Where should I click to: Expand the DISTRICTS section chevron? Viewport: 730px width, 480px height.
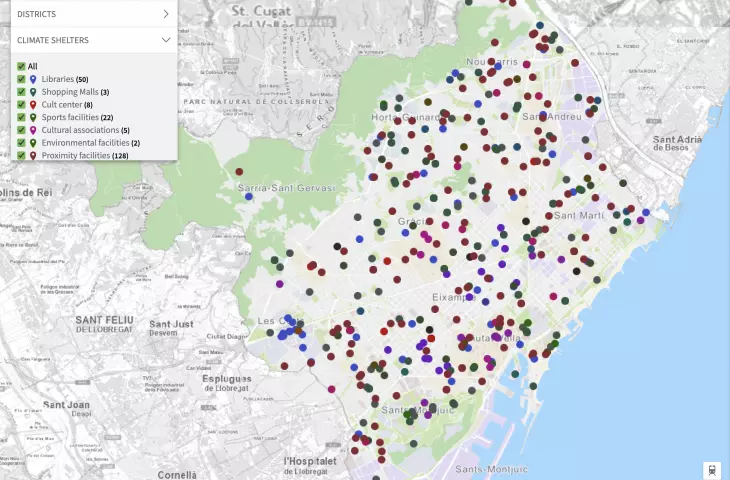click(x=166, y=14)
